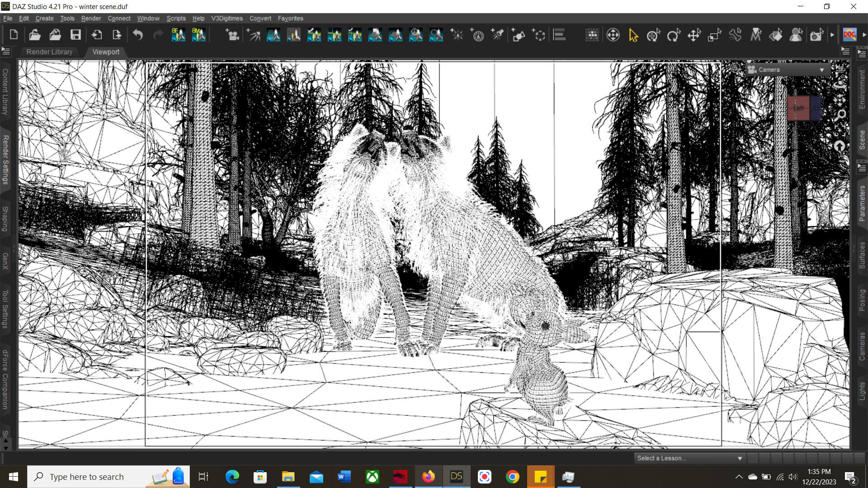This screenshot has height=488, width=868.
Task: Create a new spotlight from toolbar
Action: (498, 35)
